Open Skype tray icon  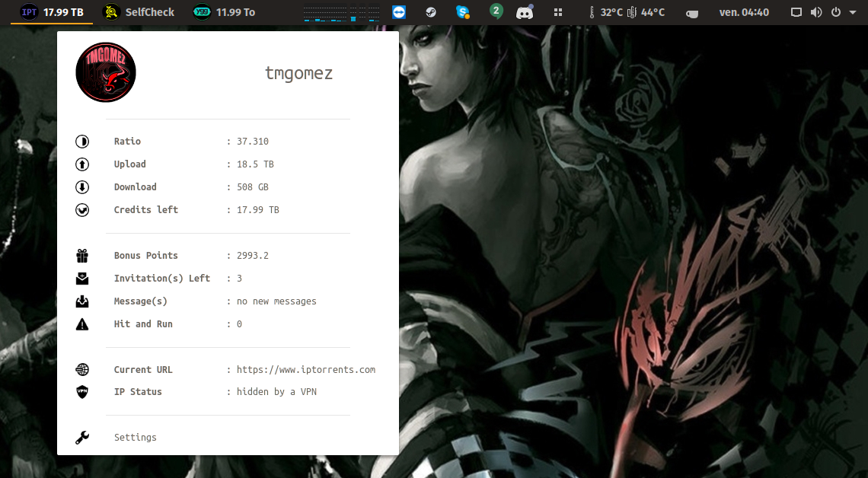point(463,12)
